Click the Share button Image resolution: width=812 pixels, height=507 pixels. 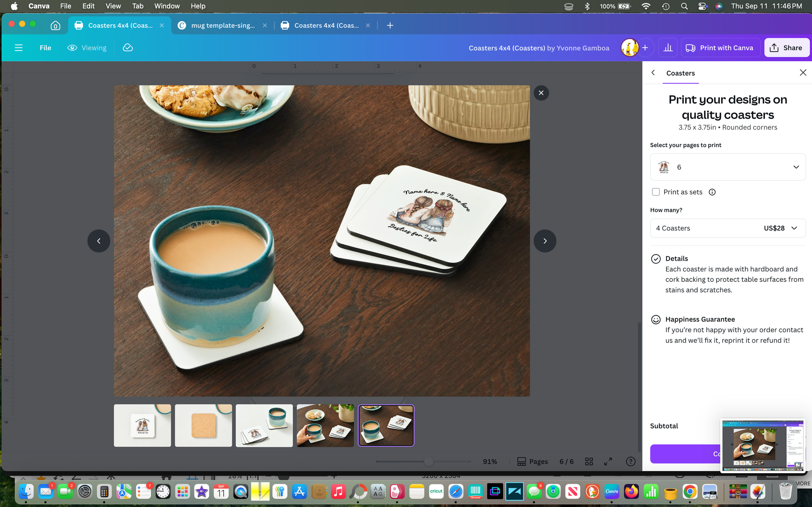tap(787, 48)
